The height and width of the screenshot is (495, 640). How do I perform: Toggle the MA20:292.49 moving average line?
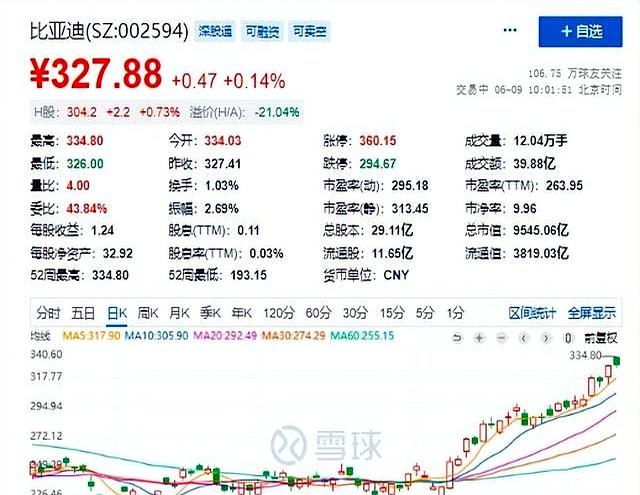(225, 336)
